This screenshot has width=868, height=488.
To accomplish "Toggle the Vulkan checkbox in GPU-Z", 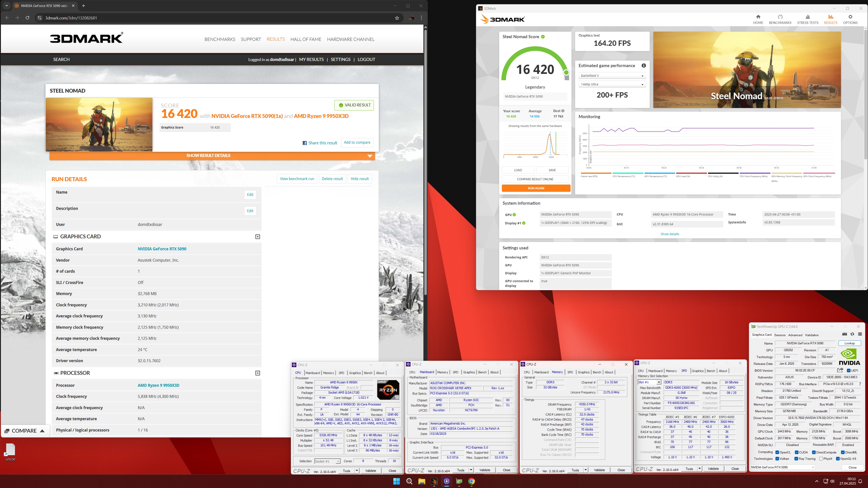I will pos(777,459).
